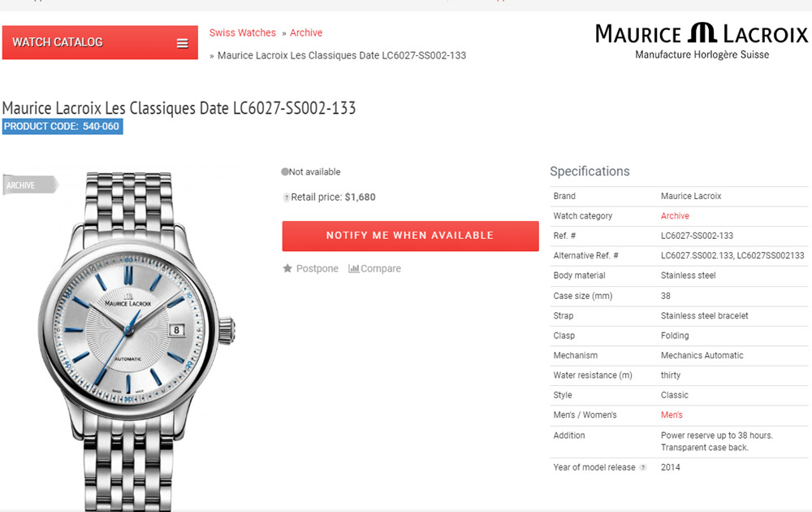This screenshot has width=812, height=512.
Task: Click NOTIFY ME WHEN AVAILABLE button
Action: [x=410, y=236]
